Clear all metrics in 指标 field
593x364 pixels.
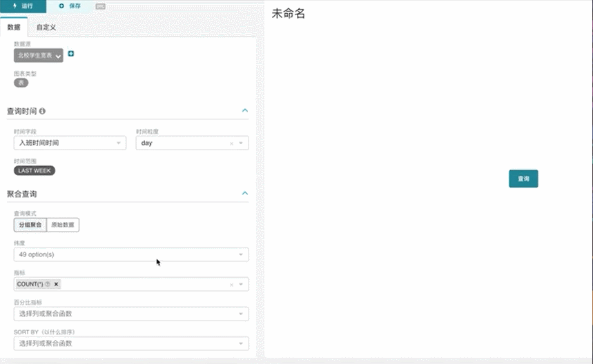(x=231, y=285)
